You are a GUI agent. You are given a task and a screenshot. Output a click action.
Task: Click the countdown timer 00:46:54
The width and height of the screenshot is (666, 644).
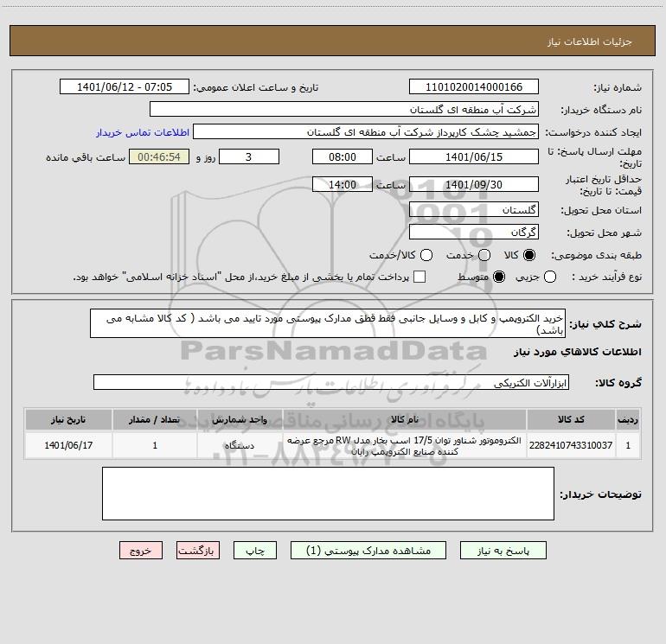(159, 156)
